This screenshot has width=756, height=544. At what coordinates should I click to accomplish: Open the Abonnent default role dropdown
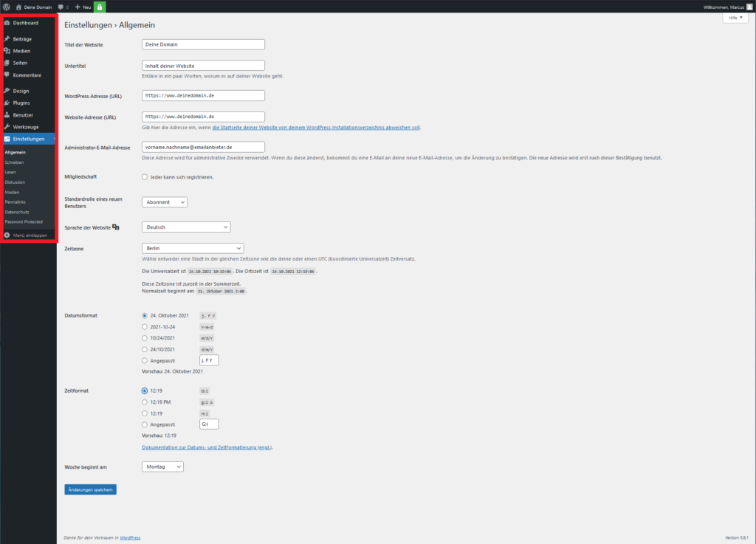click(165, 202)
